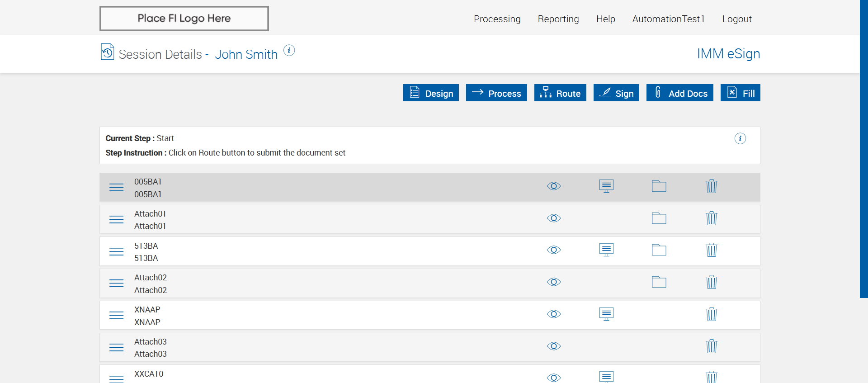
Task: Click the blue vertical scrollbar thumb
Action: coord(863,149)
